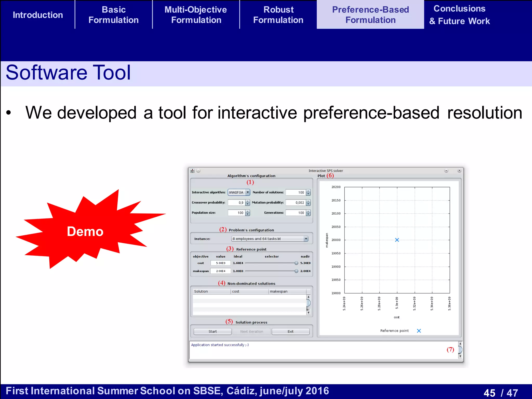This screenshot has width=532, height=399.
Task: Open the Instance file dropdown
Action: click(306, 239)
